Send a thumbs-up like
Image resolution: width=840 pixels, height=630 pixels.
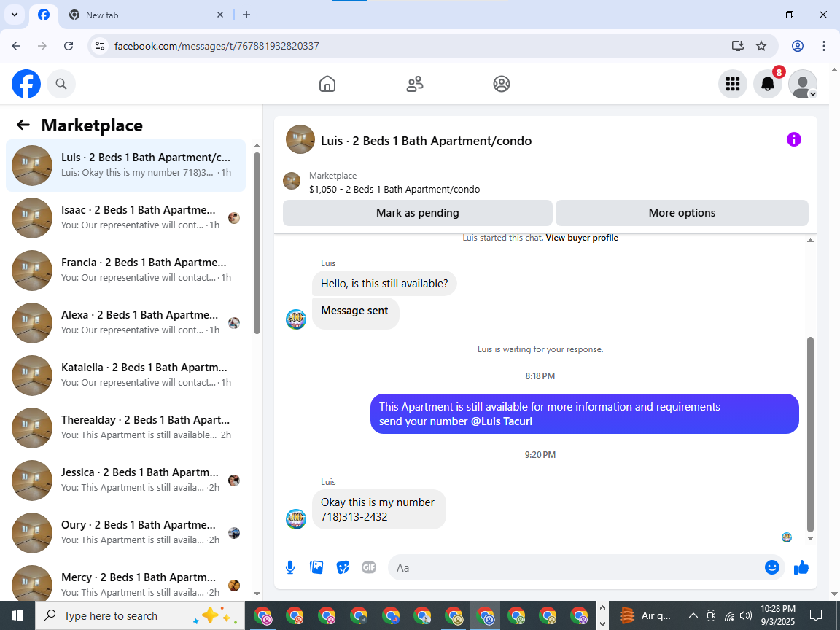tap(801, 567)
